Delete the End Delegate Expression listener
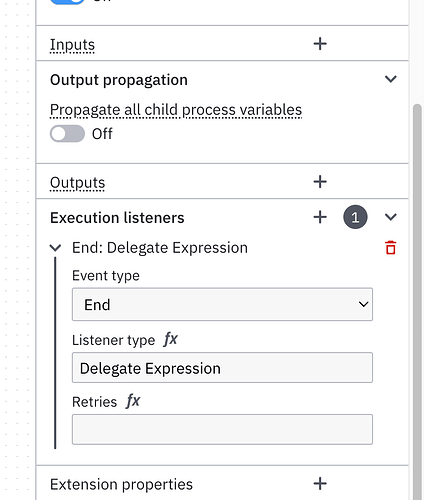 (391, 248)
